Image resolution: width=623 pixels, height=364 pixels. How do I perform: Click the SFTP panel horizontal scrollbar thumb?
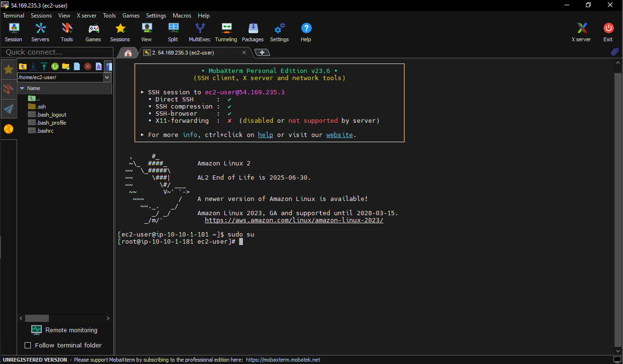37,318
